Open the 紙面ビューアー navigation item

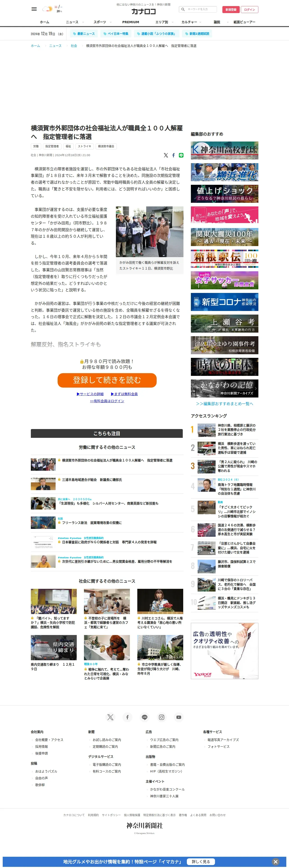point(245,22)
